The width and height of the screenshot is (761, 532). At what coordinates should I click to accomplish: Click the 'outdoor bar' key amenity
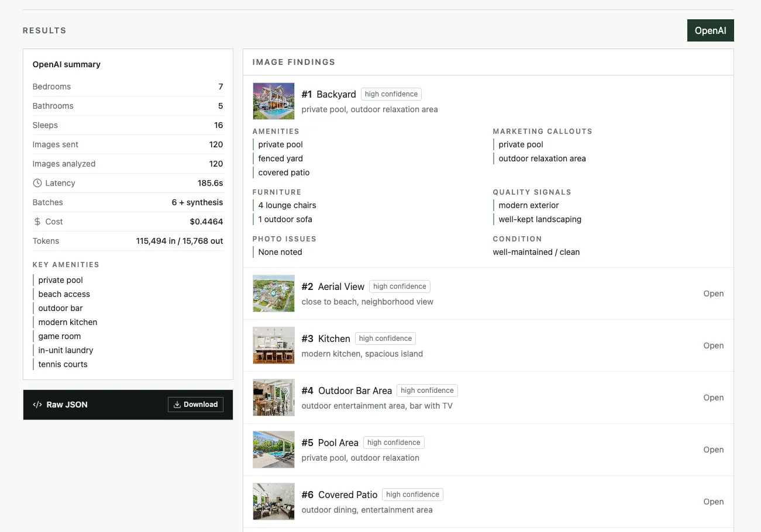(61, 308)
